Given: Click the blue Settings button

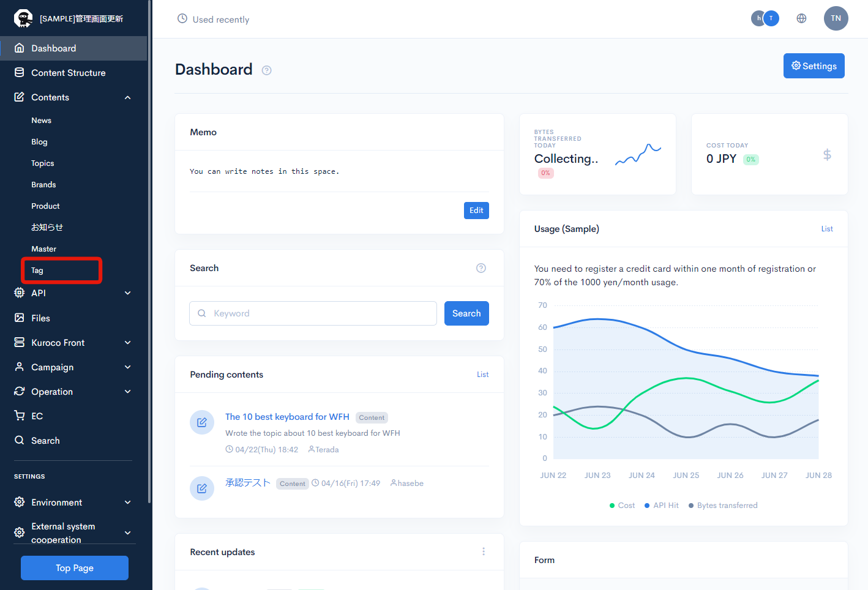Looking at the screenshot, I should [x=814, y=66].
